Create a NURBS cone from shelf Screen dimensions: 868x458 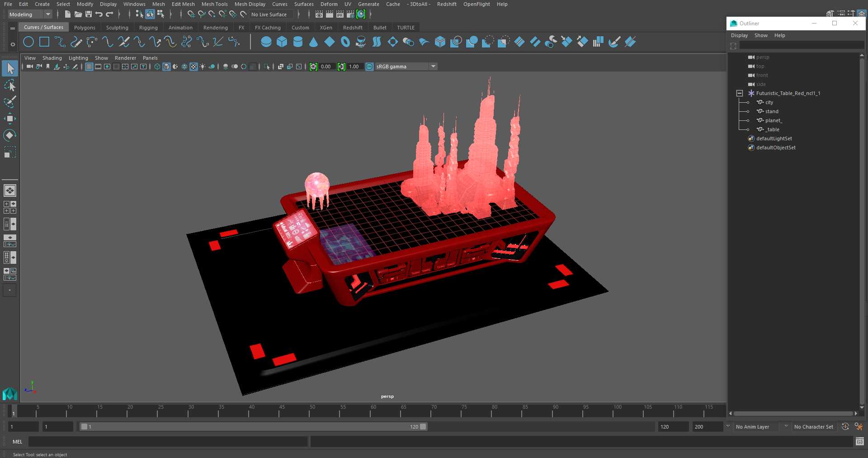tap(314, 42)
